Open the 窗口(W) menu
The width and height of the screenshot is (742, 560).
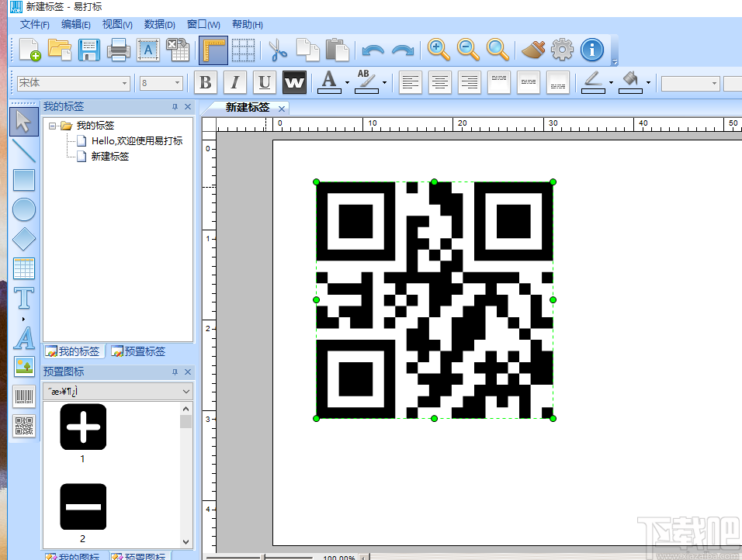(x=203, y=25)
